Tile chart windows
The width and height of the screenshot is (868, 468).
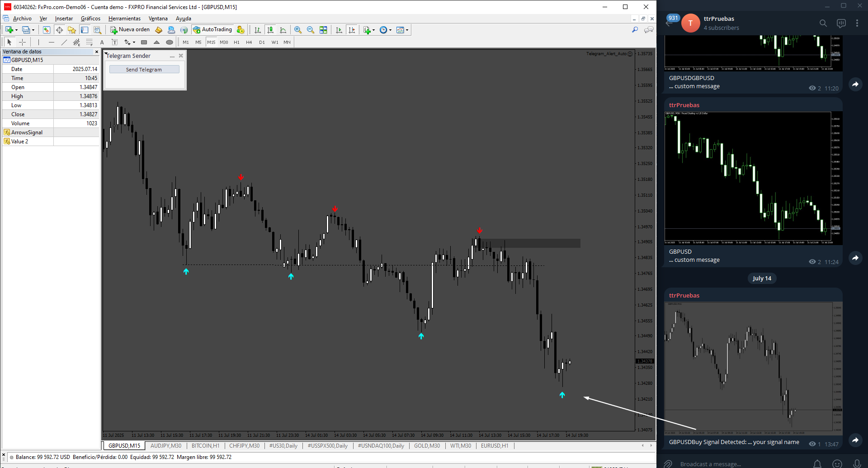point(323,30)
